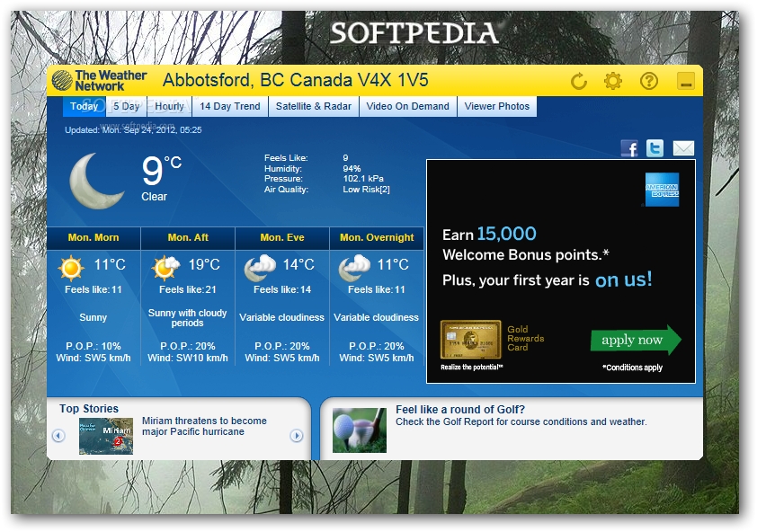
Task: Click the Air Quality Low Risk[2] value
Action: (x=366, y=190)
